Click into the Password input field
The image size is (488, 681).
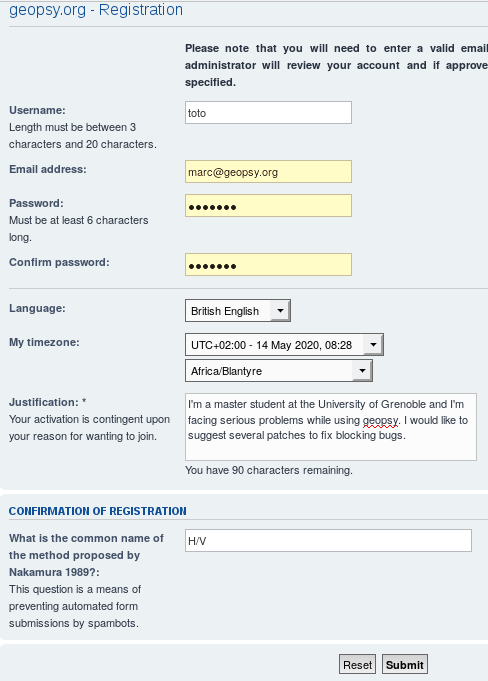268,206
